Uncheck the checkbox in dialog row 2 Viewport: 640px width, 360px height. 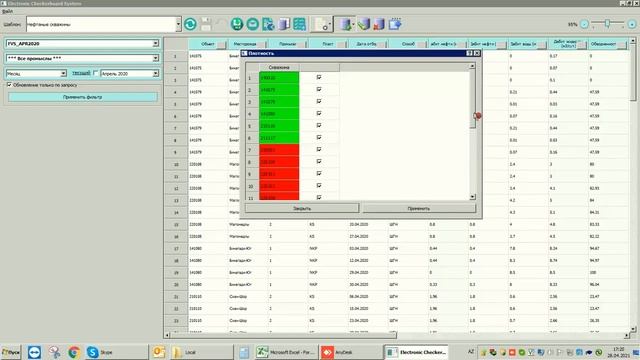click(319, 89)
